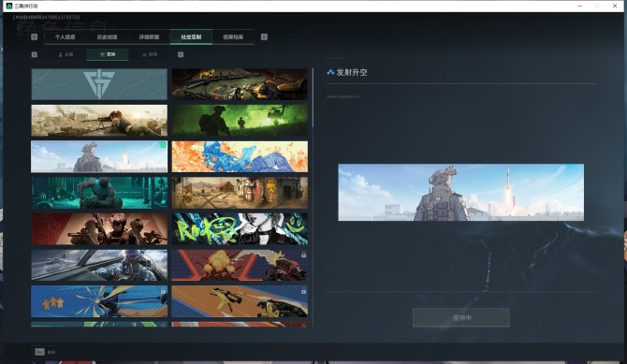Select the fighter jet pilot banner
Viewport: 627px width, 364px height.
tap(99, 265)
